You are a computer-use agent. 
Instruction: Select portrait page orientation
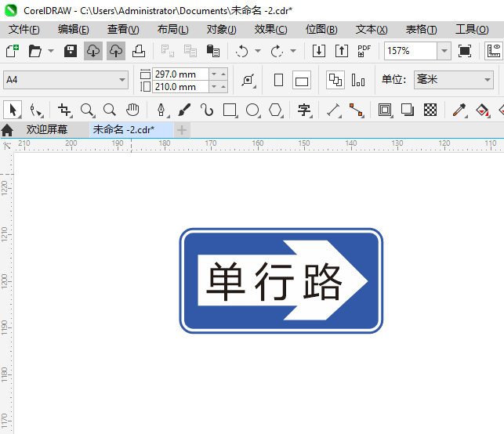pos(279,80)
